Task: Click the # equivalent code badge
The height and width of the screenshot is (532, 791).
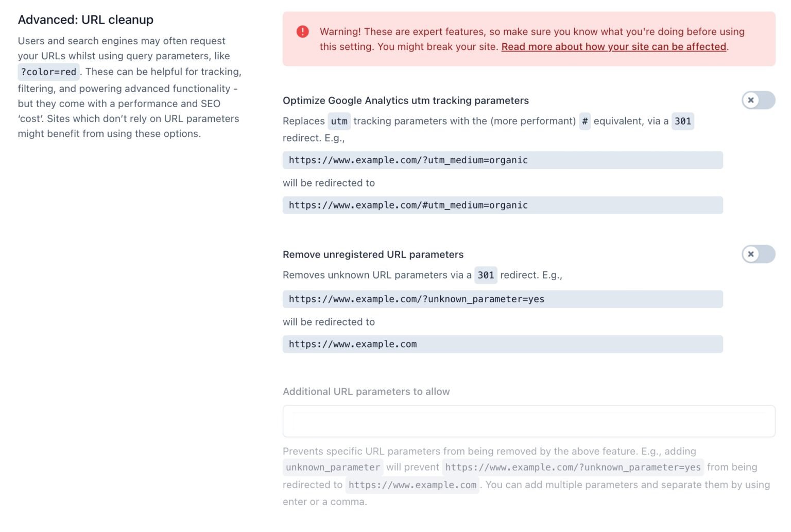Action: pos(584,121)
